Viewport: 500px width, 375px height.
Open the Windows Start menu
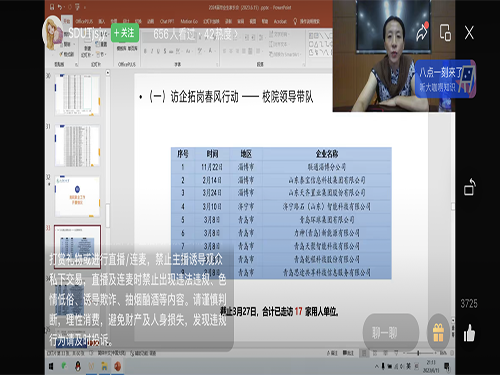point(51,366)
